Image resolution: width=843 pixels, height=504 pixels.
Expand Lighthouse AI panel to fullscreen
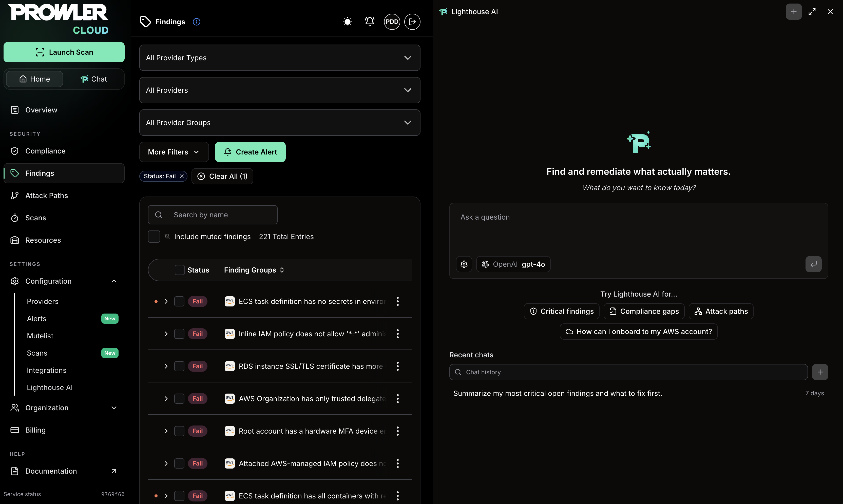[x=812, y=12]
